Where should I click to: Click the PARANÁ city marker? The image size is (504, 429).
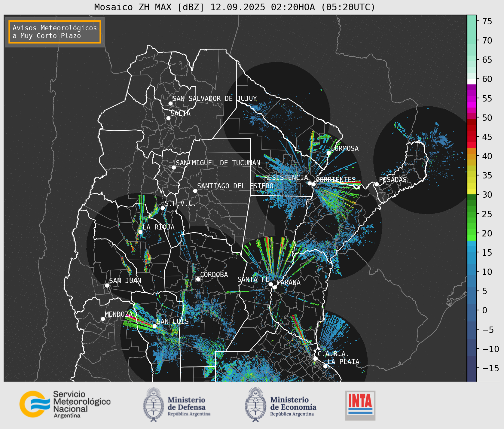[275, 287]
